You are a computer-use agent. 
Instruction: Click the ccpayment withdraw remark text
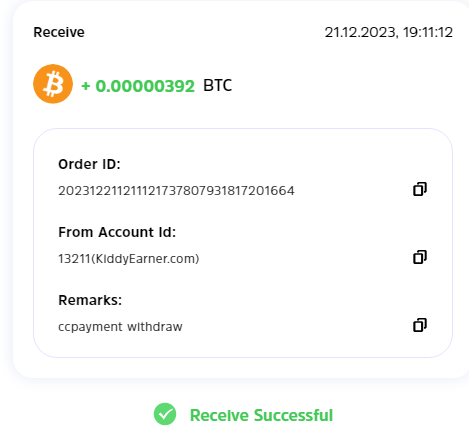point(120,327)
